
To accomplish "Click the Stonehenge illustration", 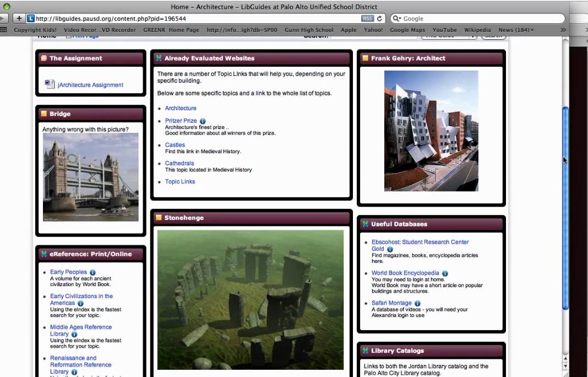I will [250, 300].
